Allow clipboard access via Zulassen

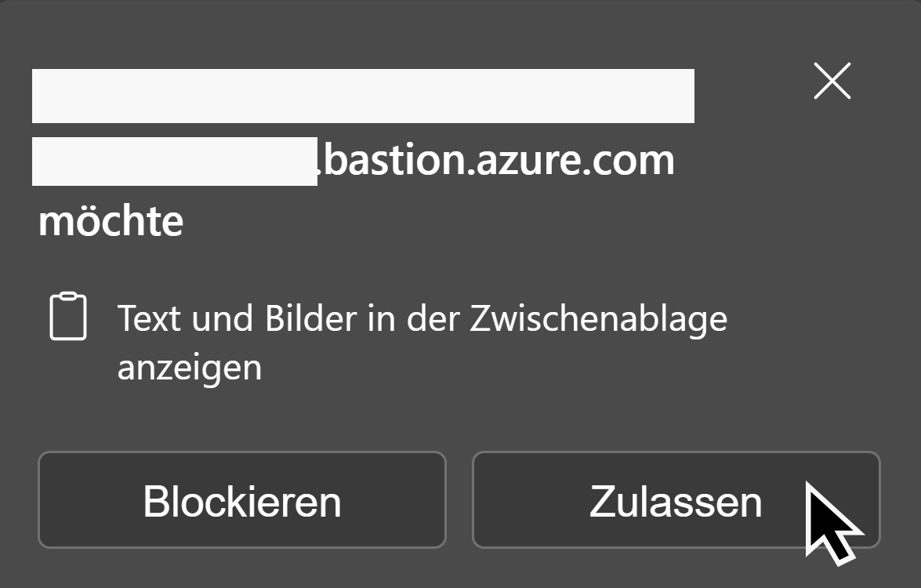coord(675,500)
